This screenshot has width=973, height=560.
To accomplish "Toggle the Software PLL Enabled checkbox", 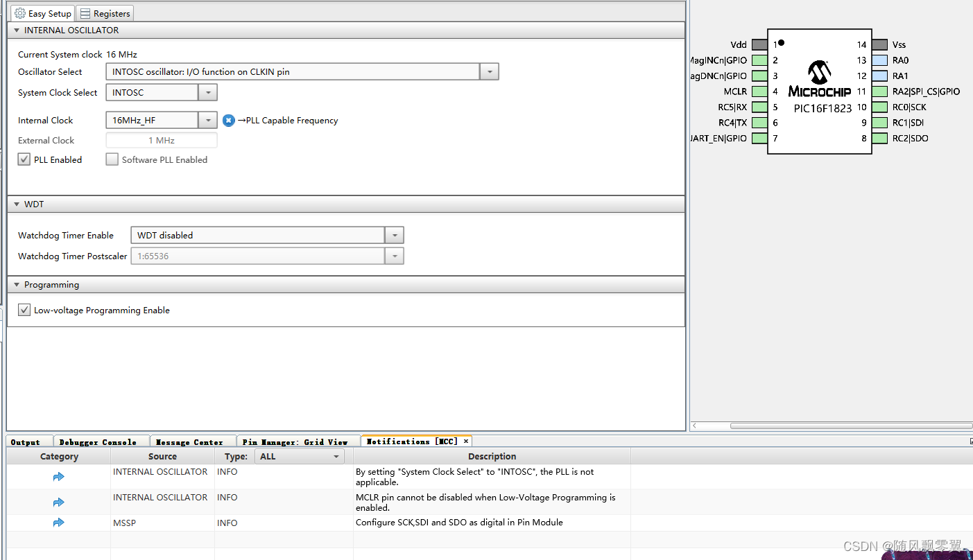I will point(112,159).
